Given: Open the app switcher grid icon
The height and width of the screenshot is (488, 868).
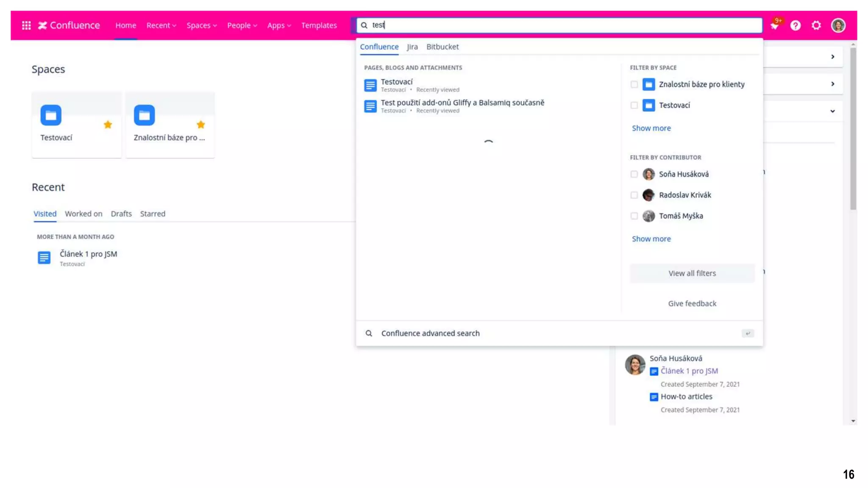Looking at the screenshot, I should click(26, 25).
